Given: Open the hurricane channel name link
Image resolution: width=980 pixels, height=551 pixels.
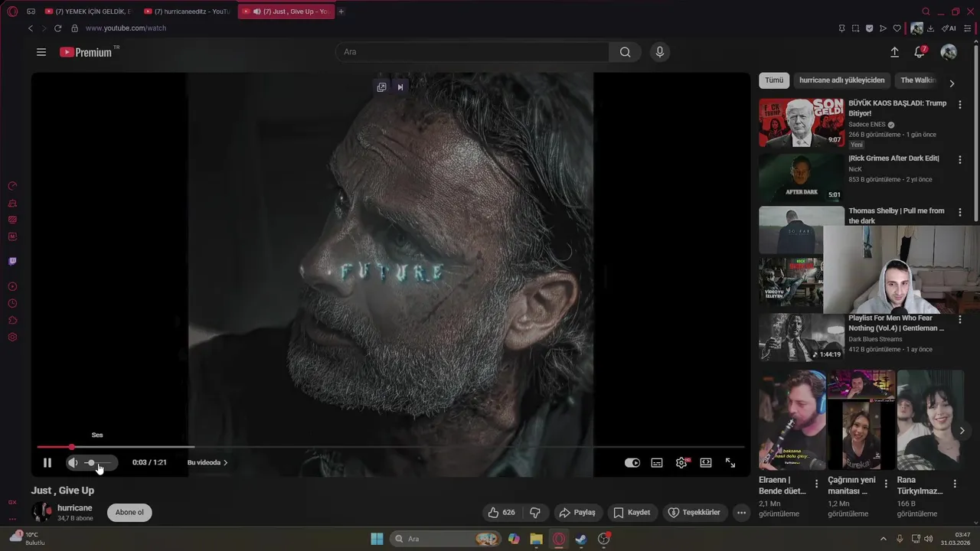Looking at the screenshot, I should (75, 508).
